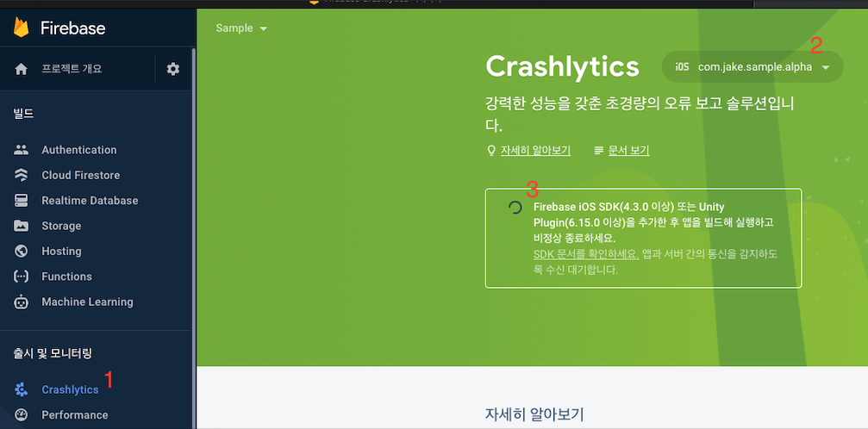Click the Crashlytics bug icon
The height and width of the screenshot is (429, 868).
(x=21, y=389)
